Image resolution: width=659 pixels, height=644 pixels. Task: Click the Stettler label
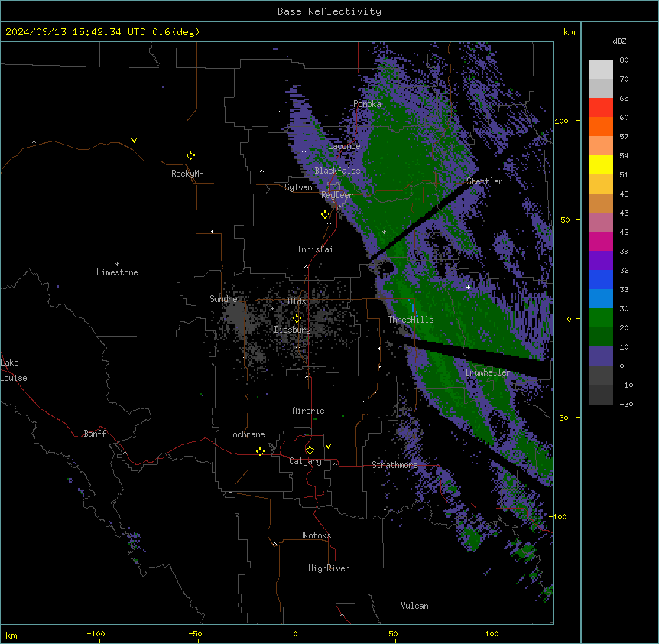(x=485, y=181)
